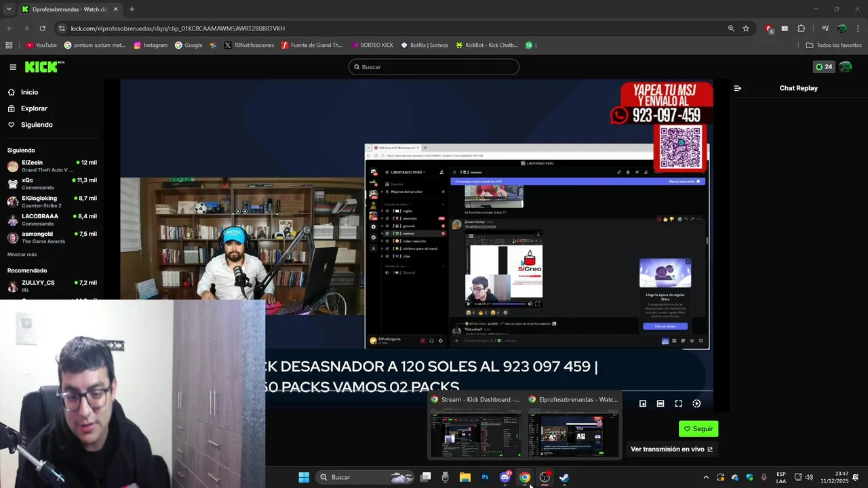Show hidden system tray icons
This screenshot has width=868, height=488.
tap(706, 477)
